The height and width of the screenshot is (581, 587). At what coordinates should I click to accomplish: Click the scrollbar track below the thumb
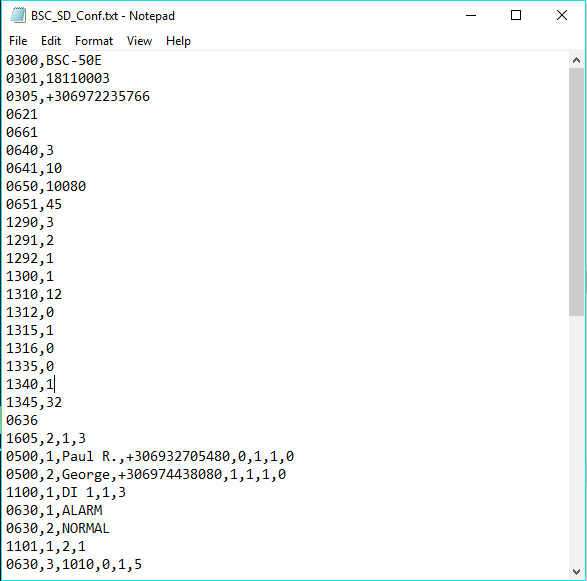(x=577, y=440)
